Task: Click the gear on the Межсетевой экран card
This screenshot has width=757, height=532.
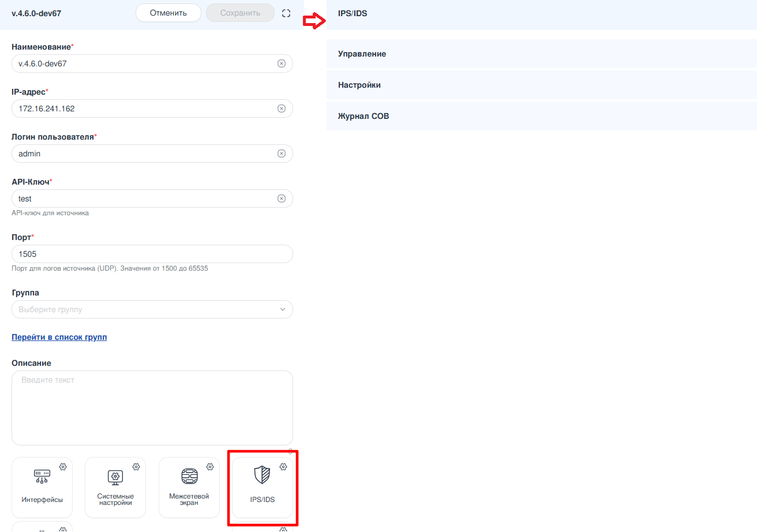Action: point(210,466)
